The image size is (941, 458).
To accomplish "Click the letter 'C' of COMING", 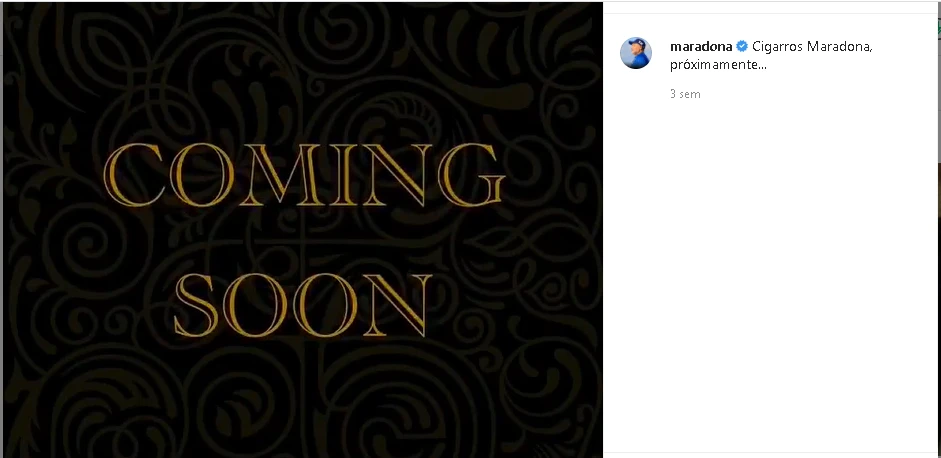I will (x=134, y=175).
